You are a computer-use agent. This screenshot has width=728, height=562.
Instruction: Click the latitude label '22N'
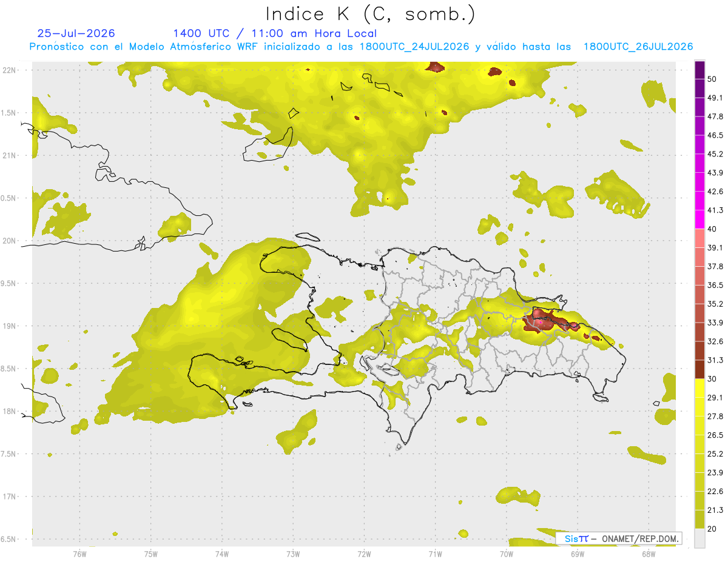10,70
